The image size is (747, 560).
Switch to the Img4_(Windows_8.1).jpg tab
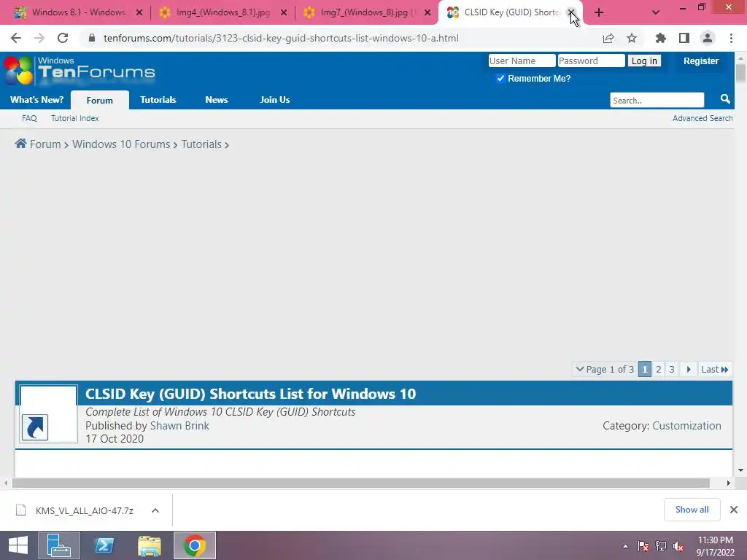tap(214, 12)
